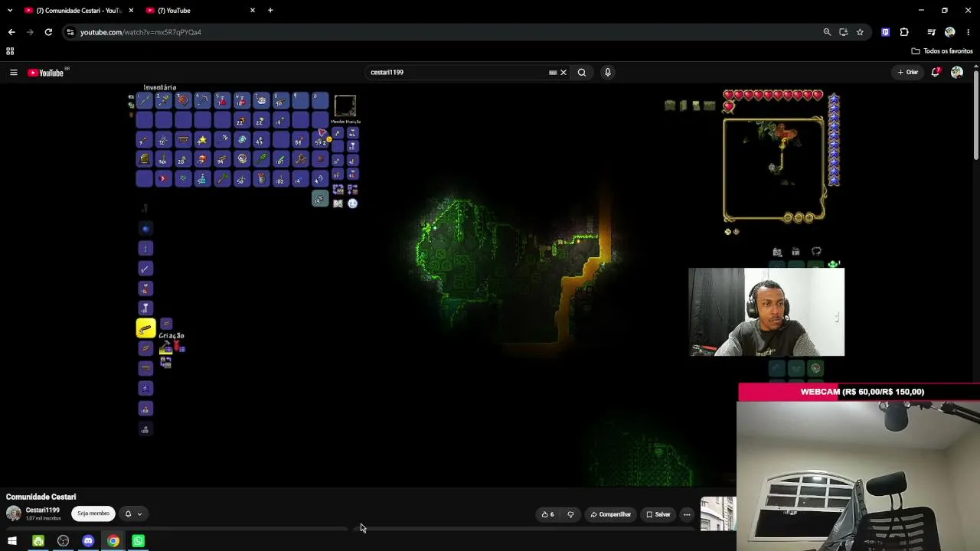Open the emote face icon under inventory
The height and width of the screenshot is (551, 980).
pyautogui.click(x=352, y=204)
